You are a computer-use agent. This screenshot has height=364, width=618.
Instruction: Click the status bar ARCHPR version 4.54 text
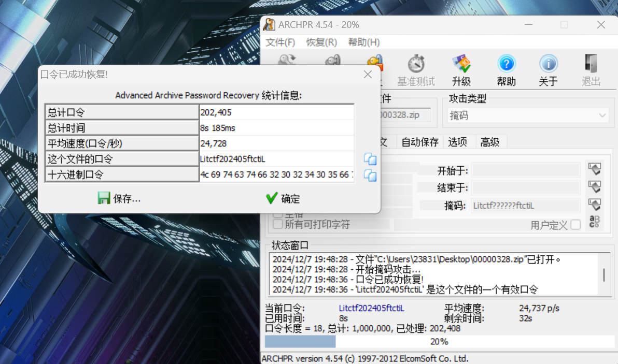(x=365, y=358)
